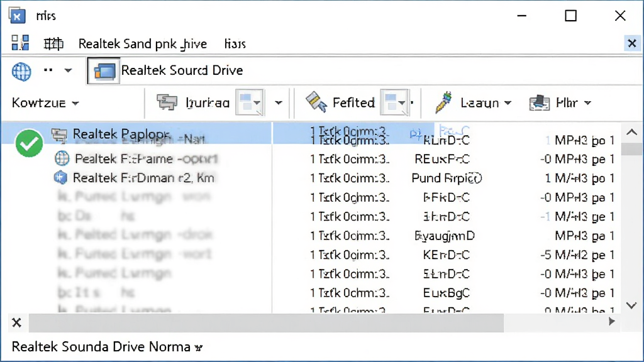Close the menu bar pane with the X

click(x=632, y=43)
